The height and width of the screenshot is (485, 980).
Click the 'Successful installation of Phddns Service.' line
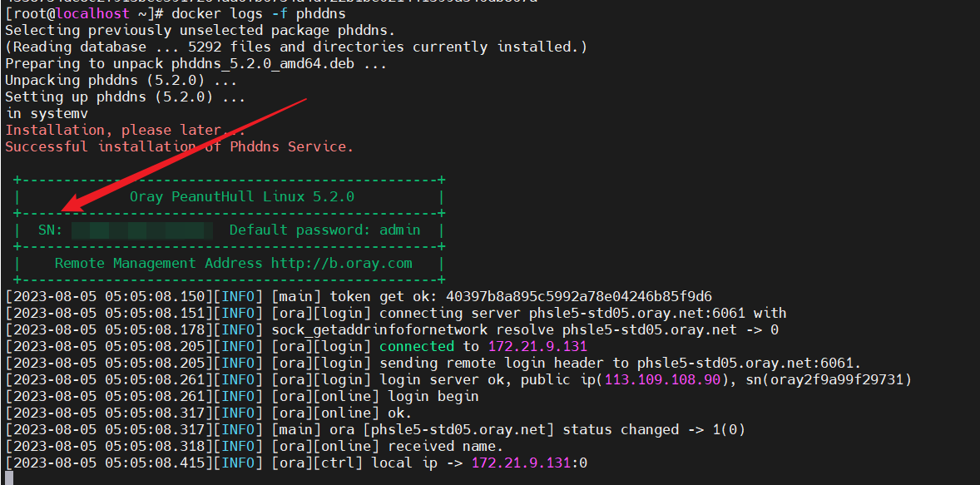point(179,146)
